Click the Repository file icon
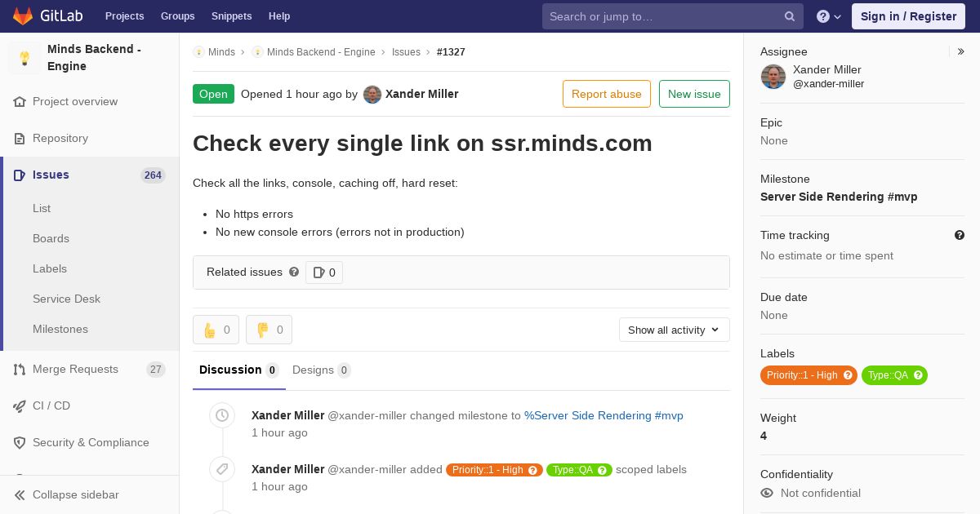Viewport: 980px width, 514px height. [20, 139]
